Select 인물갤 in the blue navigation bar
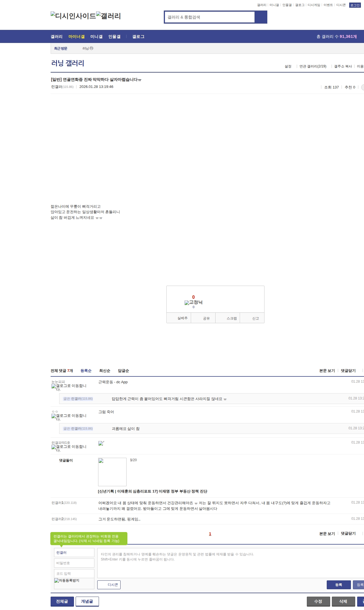The image size is (364, 610). click(114, 37)
